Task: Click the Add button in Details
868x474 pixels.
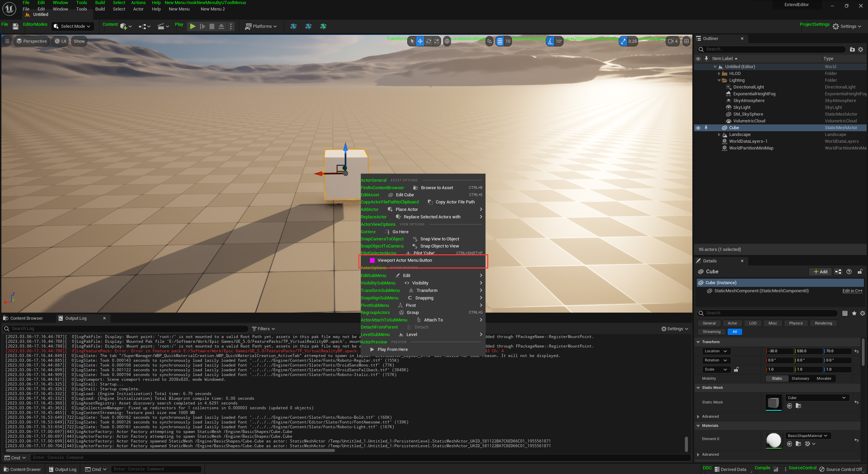Action: click(x=821, y=272)
